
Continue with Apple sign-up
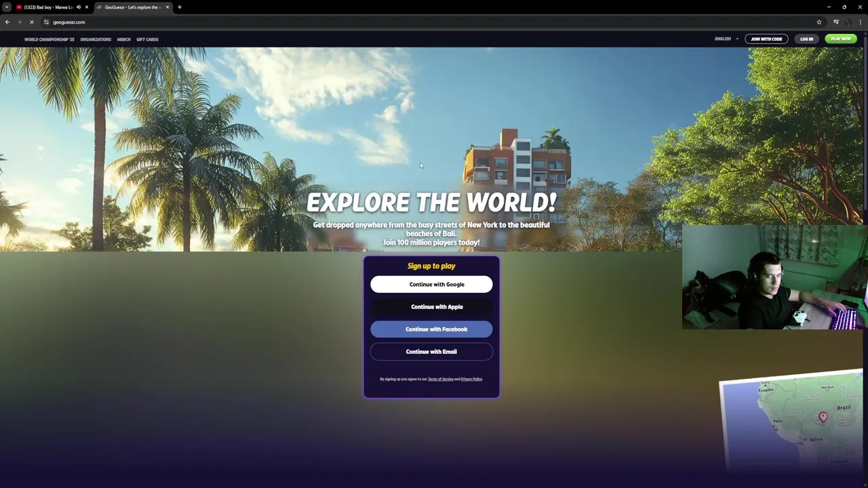pyautogui.click(x=431, y=307)
